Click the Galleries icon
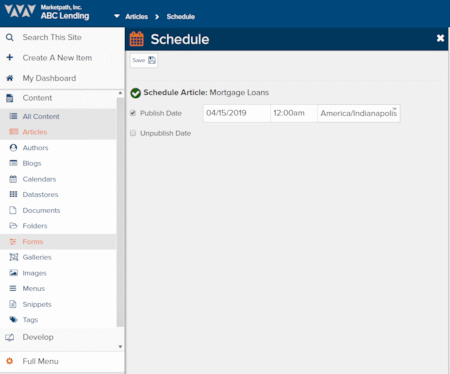This screenshot has height=374, width=450. tap(14, 257)
